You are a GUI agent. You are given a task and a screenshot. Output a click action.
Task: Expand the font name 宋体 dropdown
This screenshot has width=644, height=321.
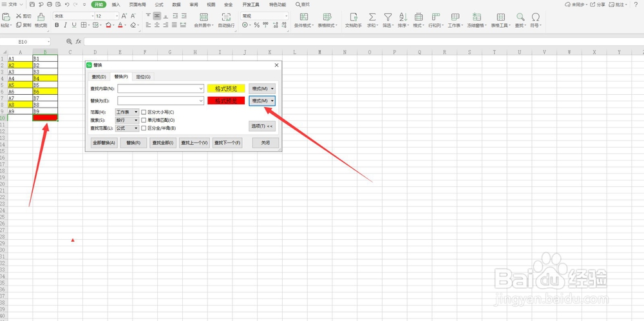[x=92, y=16]
